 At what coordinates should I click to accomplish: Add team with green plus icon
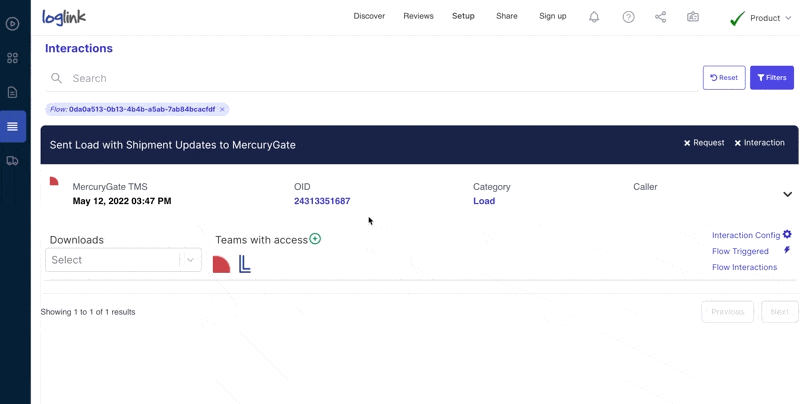(315, 239)
